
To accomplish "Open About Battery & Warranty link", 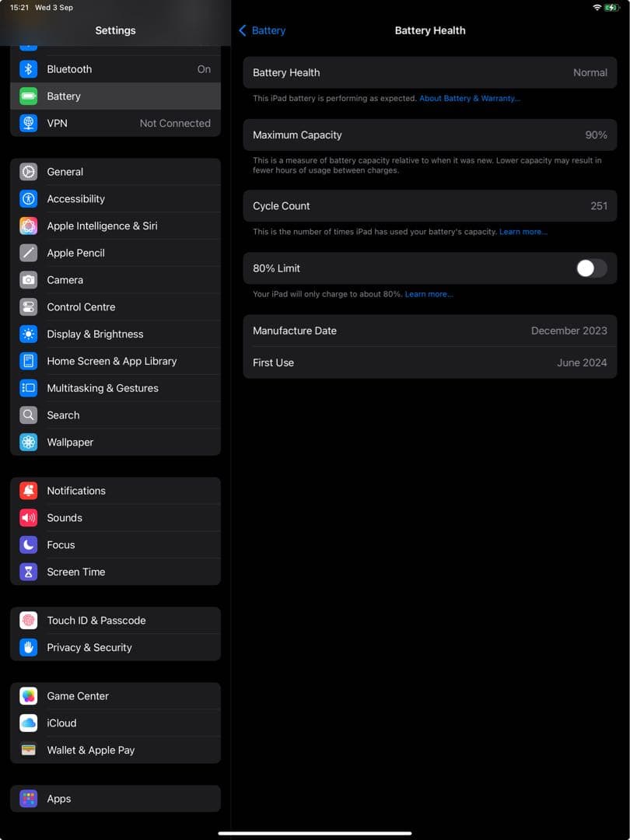I will pos(470,98).
